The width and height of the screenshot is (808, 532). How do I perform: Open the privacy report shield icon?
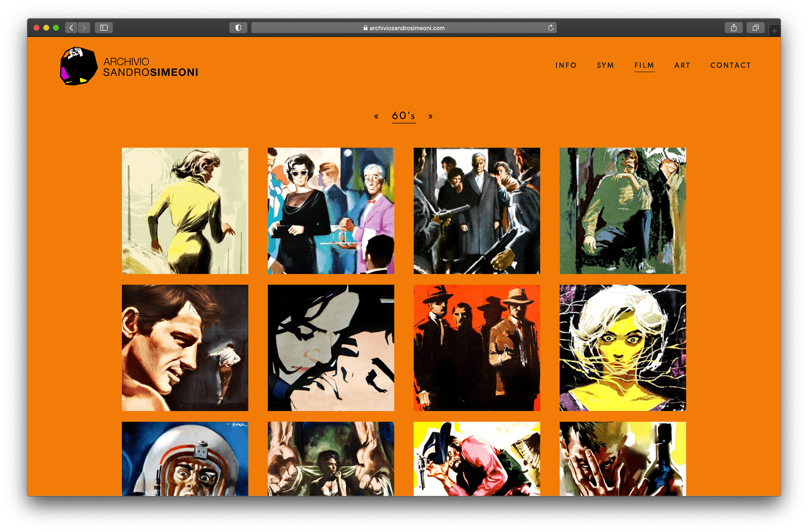click(x=238, y=28)
